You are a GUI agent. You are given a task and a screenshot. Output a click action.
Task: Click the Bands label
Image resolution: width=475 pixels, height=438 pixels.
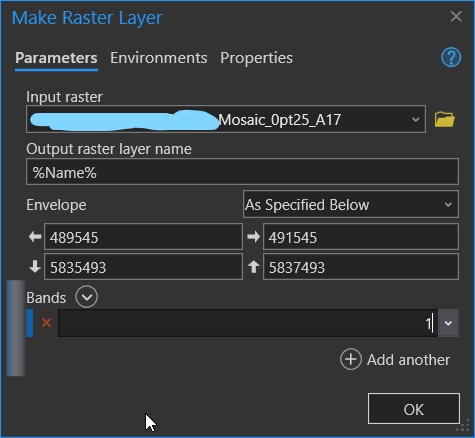click(x=46, y=297)
